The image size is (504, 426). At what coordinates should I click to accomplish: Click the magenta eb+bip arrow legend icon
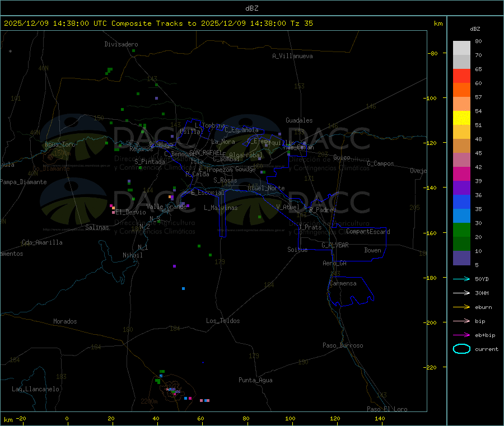tap(461, 335)
